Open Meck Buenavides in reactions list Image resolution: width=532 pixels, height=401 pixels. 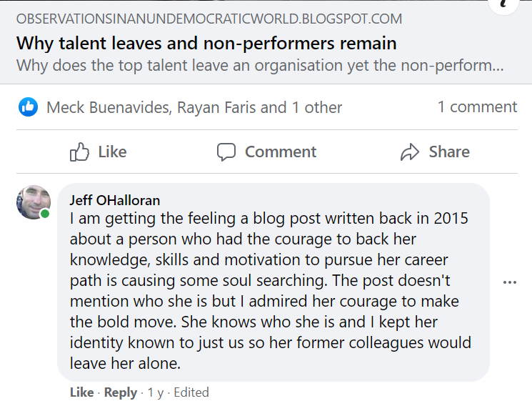coord(108,107)
